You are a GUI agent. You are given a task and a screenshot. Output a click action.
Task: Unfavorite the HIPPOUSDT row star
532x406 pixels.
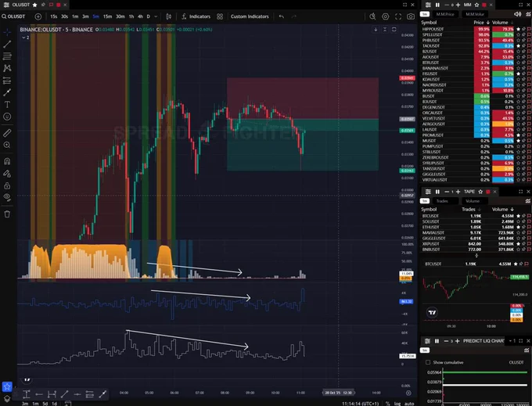[518, 29]
